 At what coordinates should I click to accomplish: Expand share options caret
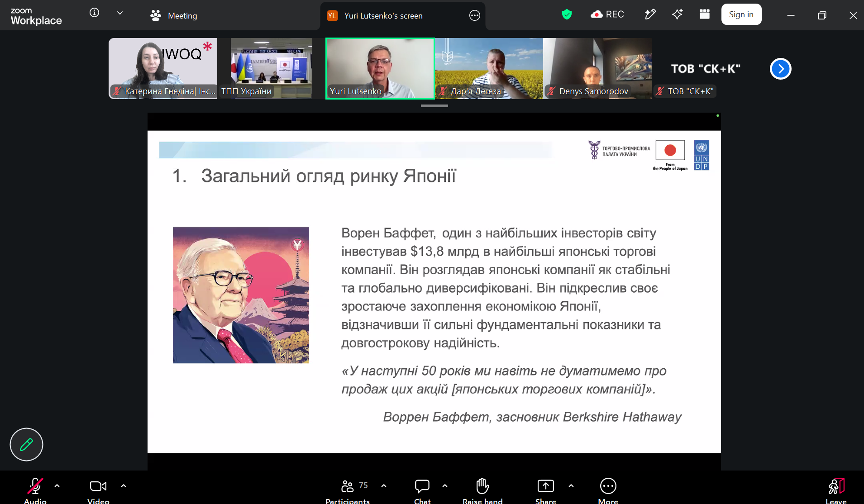point(571,486)
